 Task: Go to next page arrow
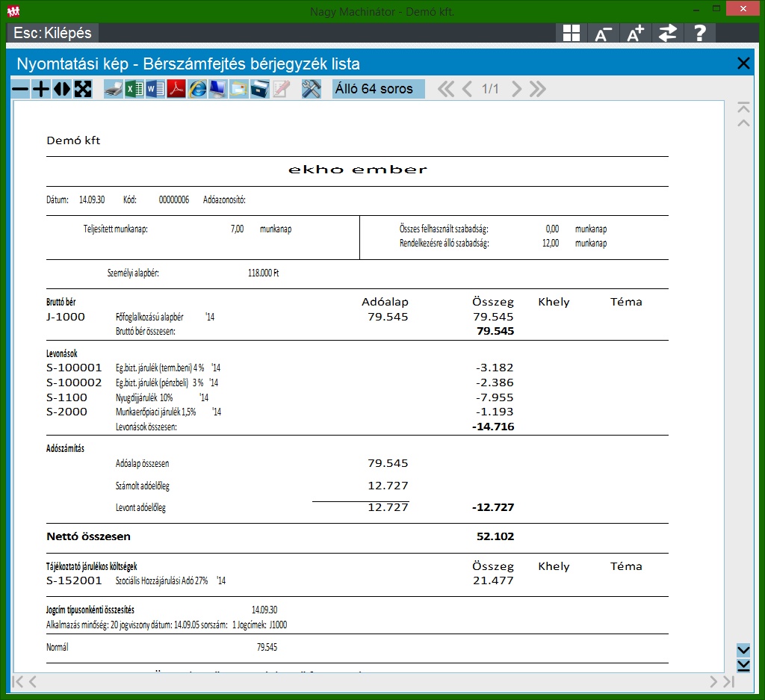[516, 90]
